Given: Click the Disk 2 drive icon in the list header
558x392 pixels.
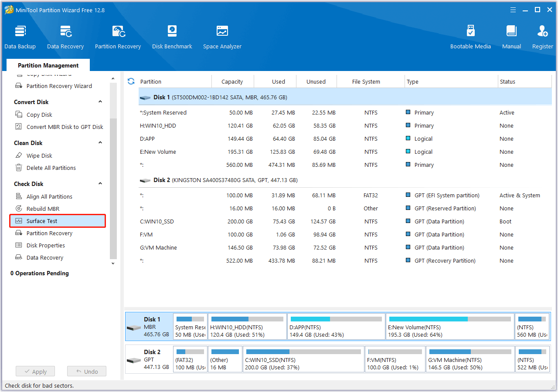Looking at the screenshot, I should click(x=145, y=180).
